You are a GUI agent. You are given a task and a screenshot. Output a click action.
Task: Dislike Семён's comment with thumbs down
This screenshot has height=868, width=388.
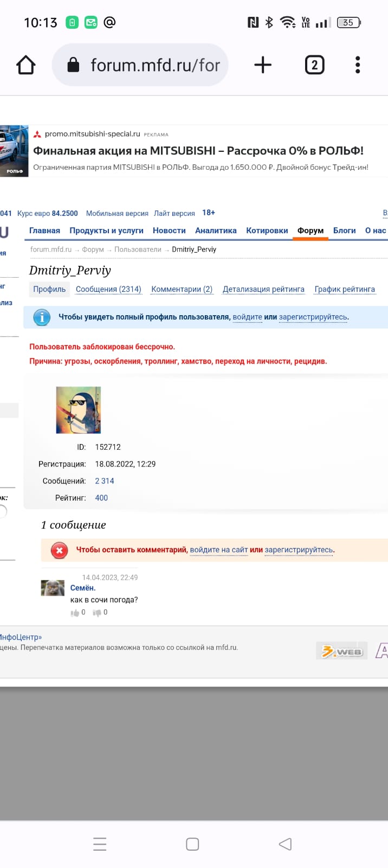point(97,612)
